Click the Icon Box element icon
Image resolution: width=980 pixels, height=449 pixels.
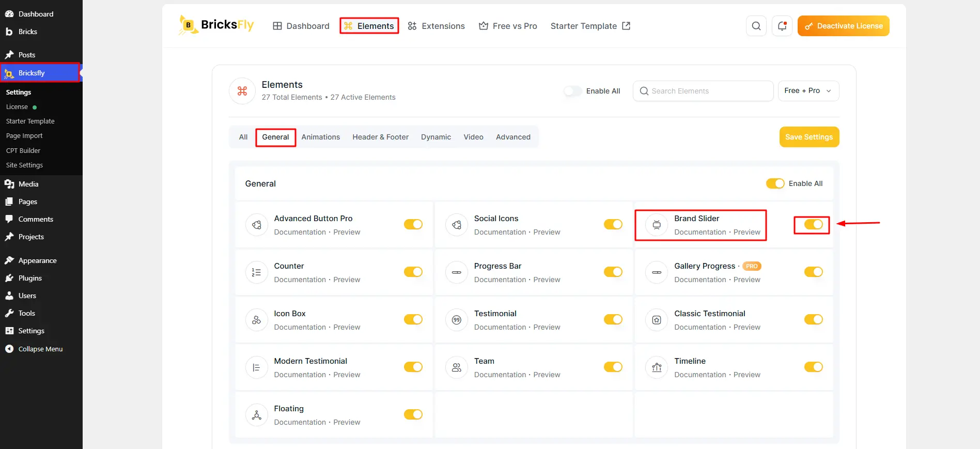point(256,320)
